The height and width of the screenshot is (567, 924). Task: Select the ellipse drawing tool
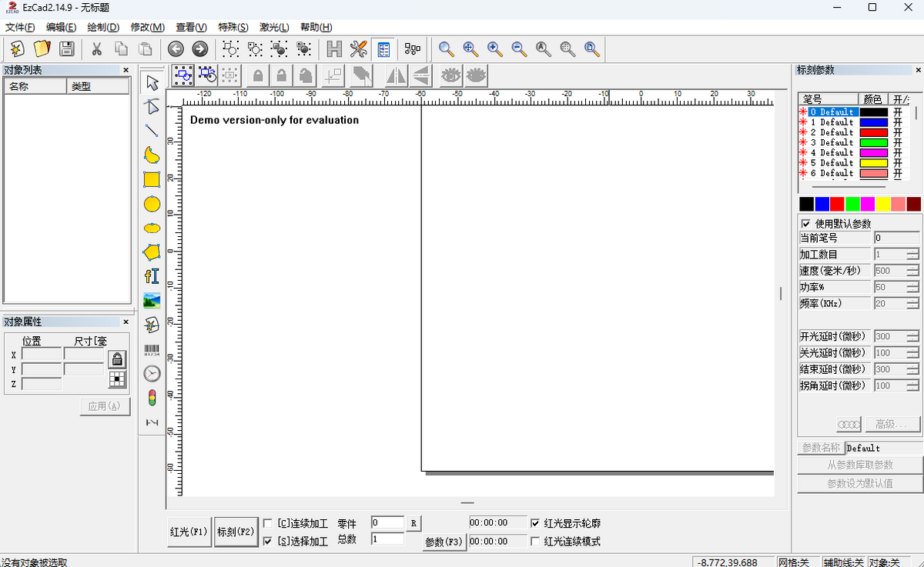[152, 228]
